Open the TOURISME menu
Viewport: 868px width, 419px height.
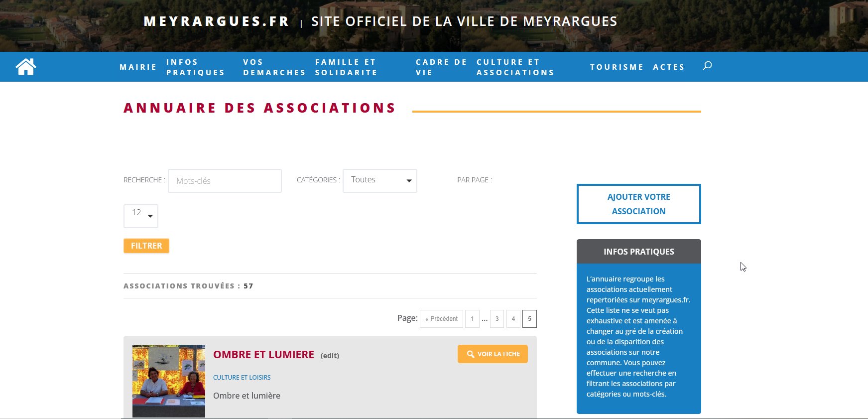pos(617,67)
